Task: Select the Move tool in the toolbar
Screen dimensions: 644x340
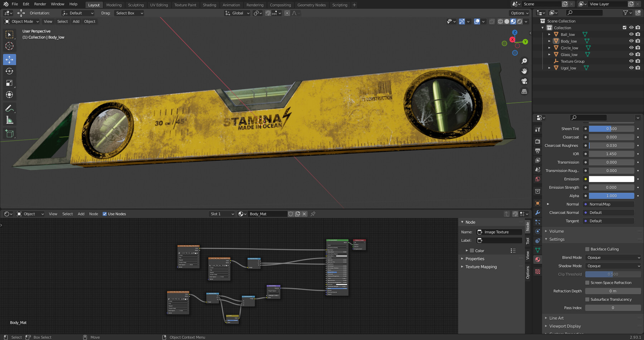Action: pos(9,59)
